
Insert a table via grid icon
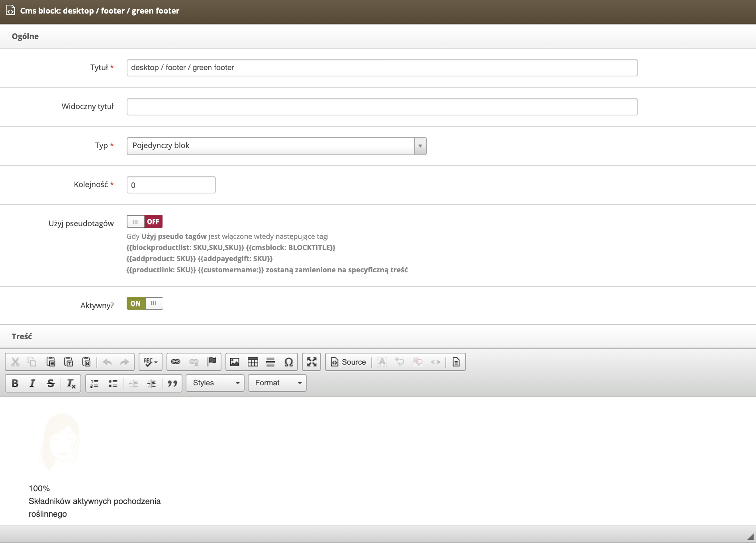click(253, 362)
